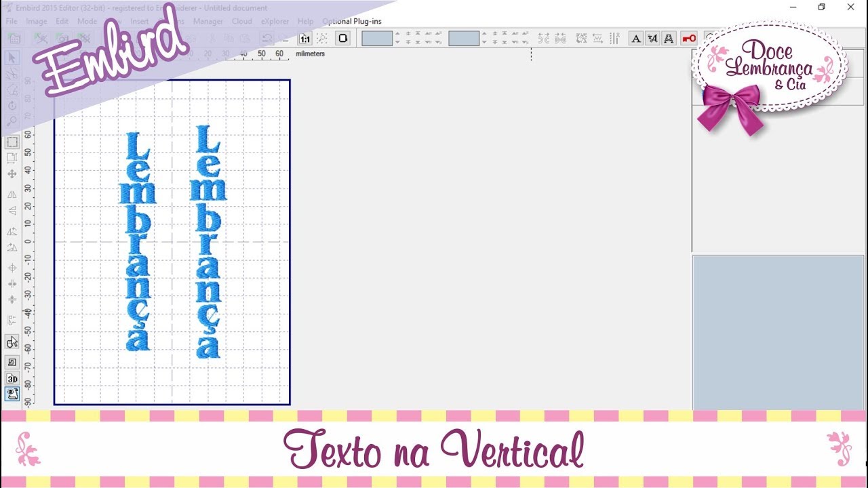Click the second color box in the toolbar

[x=464, y=39]
